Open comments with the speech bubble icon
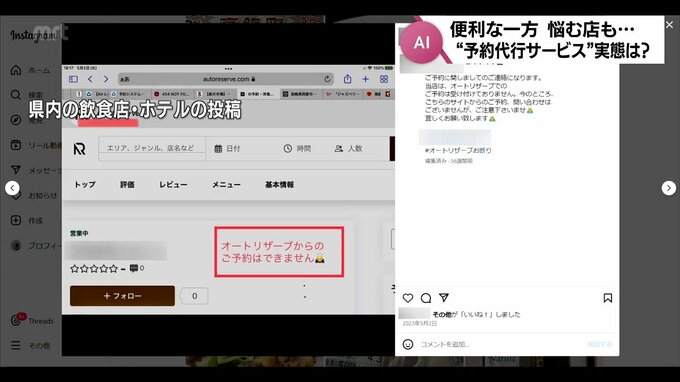The width and height of the screenshot is (680, 382). coord(426,298)
